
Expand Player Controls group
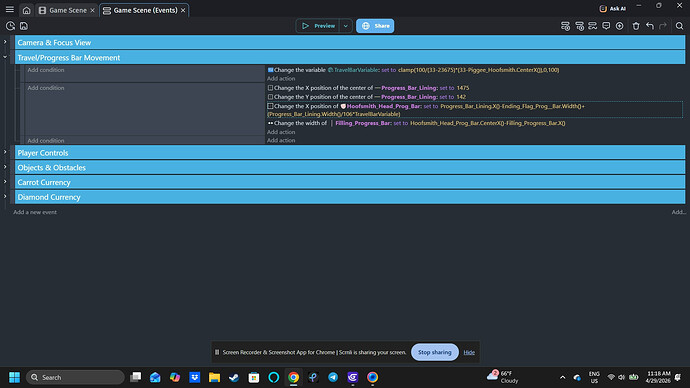click(5, 153)
